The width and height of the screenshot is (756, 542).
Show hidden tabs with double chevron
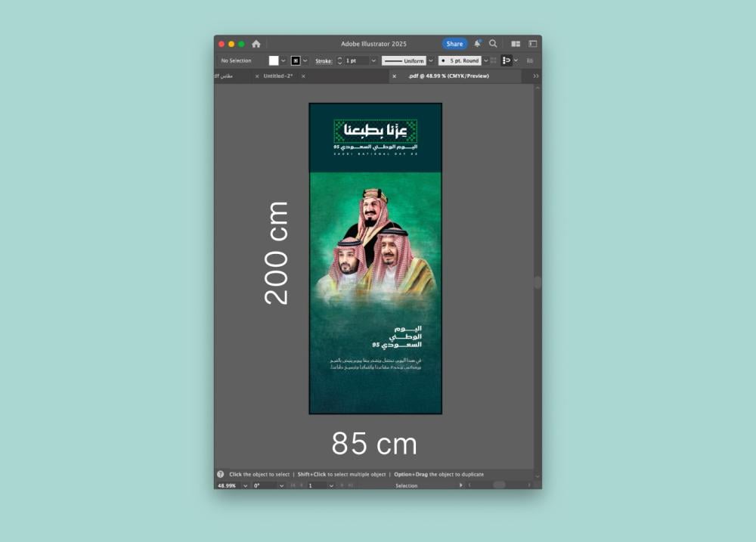[536, 76]
